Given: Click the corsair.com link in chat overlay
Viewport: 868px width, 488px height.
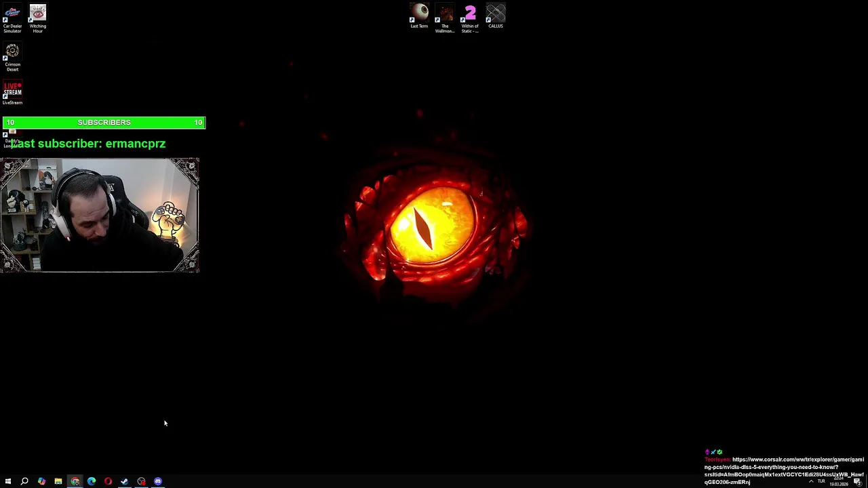Looking at the screenshot, I should click(784, 470).
